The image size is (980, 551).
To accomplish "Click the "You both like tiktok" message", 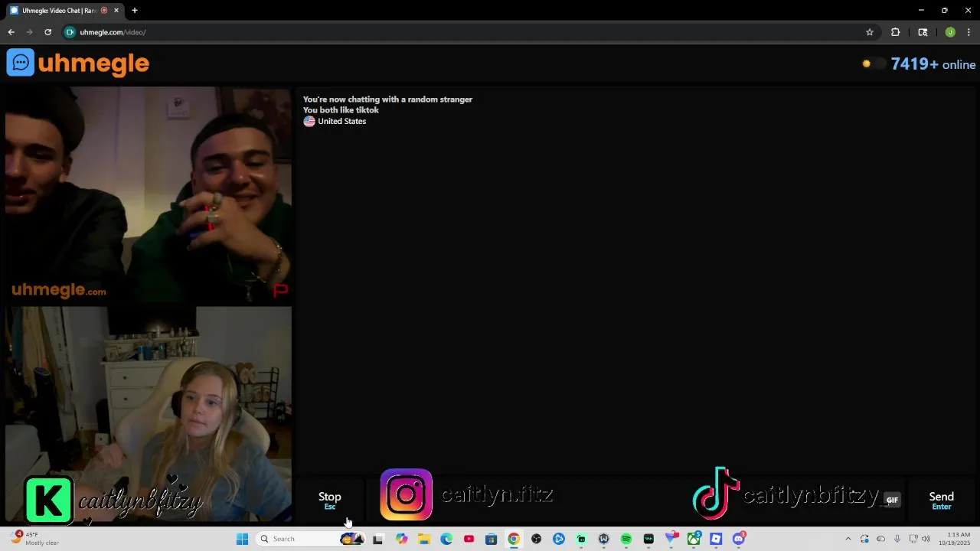I will (341, 110).
